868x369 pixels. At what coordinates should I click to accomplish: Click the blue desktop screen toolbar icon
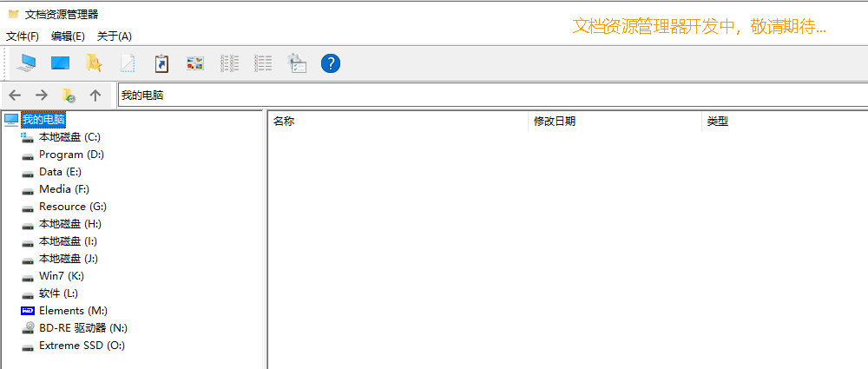[61, 63]
